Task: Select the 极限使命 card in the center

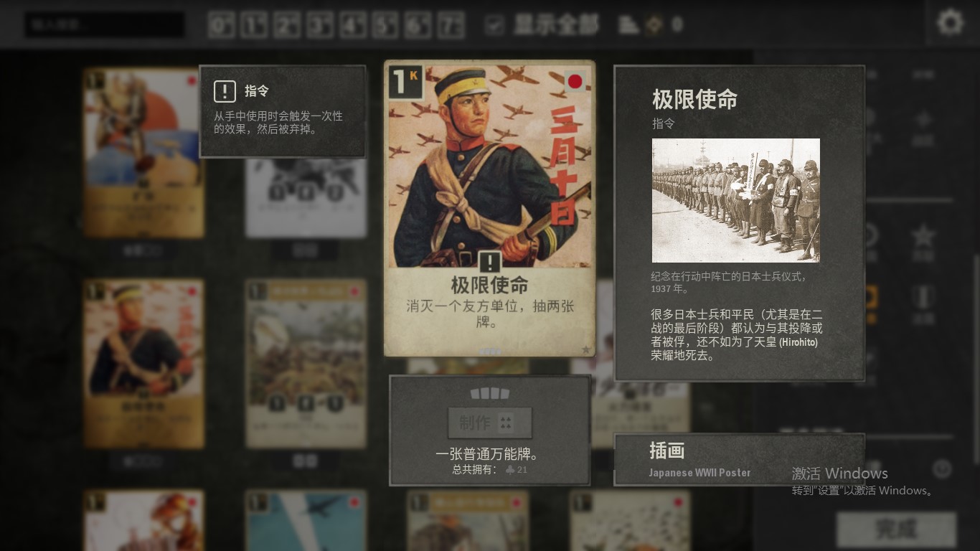Action: point(489,208)
